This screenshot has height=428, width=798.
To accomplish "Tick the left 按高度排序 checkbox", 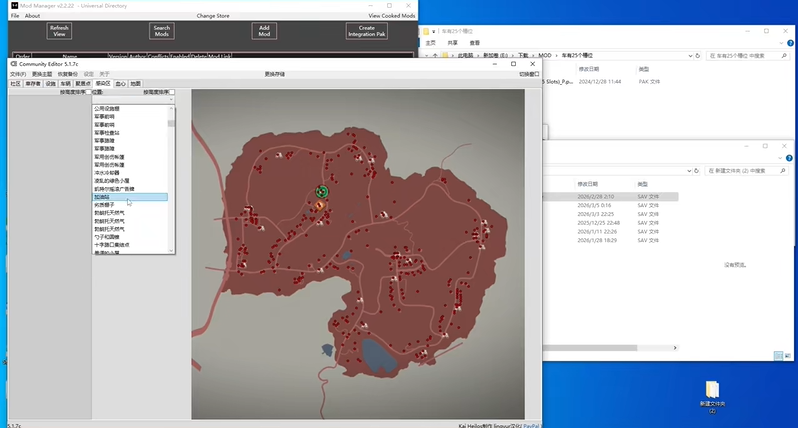I will [88, 92].
